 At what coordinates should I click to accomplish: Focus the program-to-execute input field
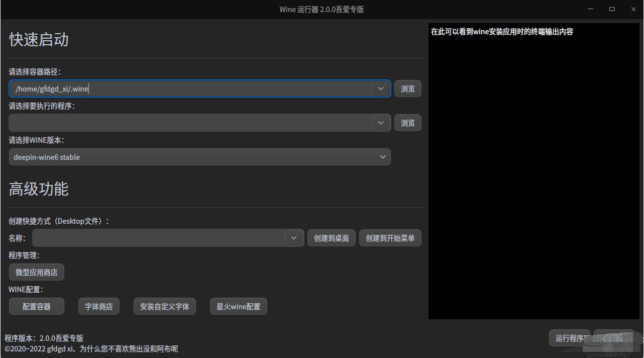(x=191, y=123)
